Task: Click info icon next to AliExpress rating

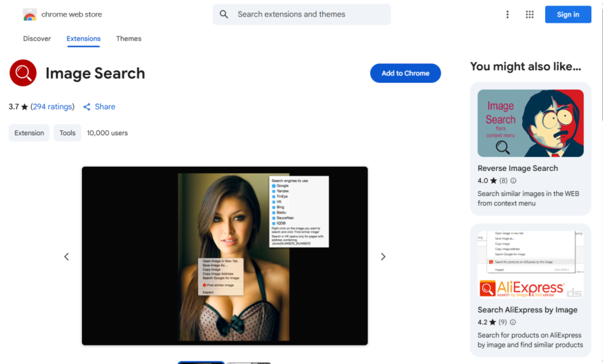Action: coord(513,322)
